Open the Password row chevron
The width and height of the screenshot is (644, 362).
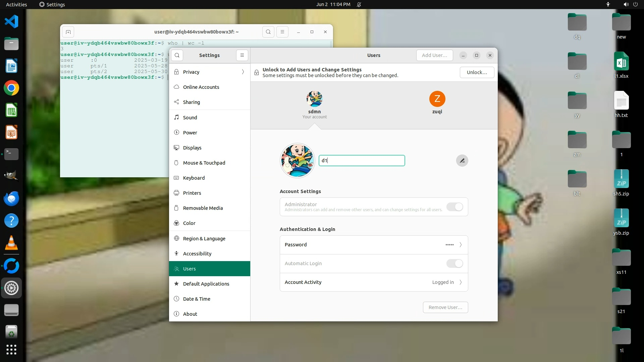[x=461, y=245]
